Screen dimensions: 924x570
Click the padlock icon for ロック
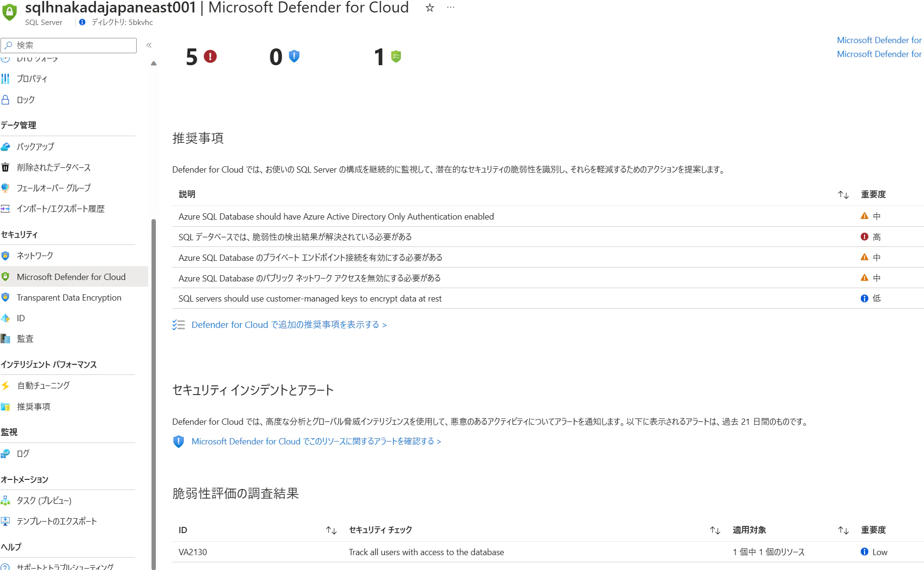(x=5, y=100)
